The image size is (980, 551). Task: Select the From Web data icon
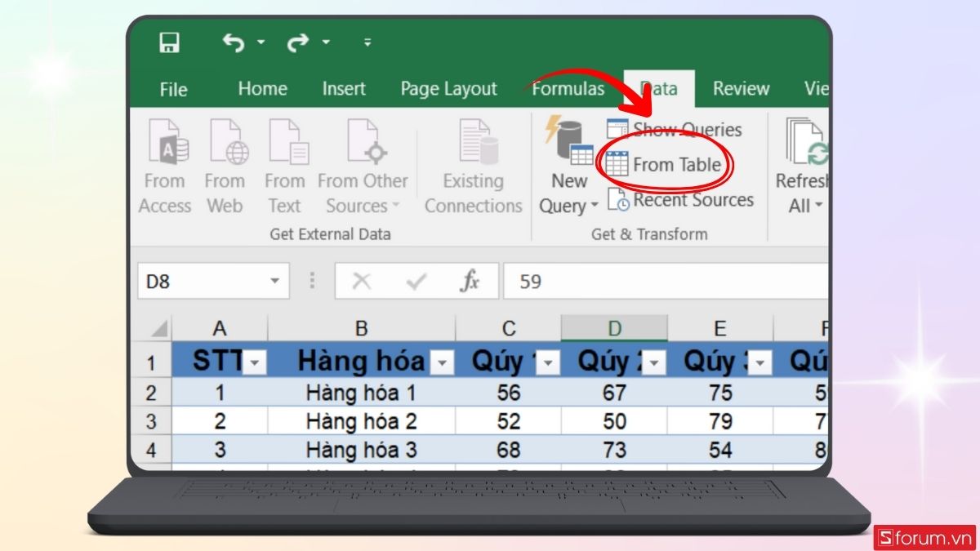point(225,167)
